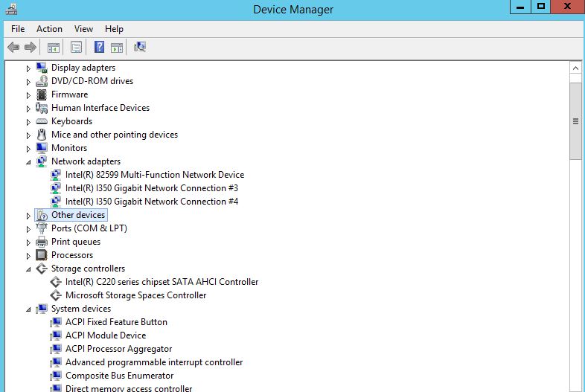
Task: Expand the Mice and other pointing devices node
Action: click(28, 135)
